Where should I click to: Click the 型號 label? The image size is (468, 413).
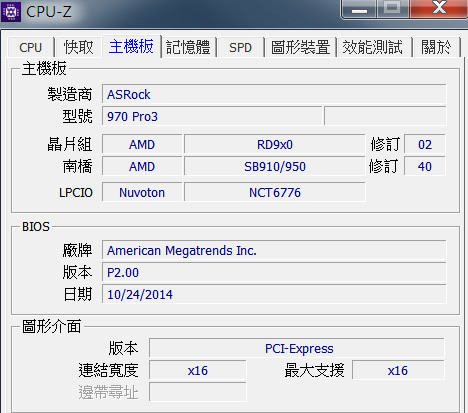point(77,116)
